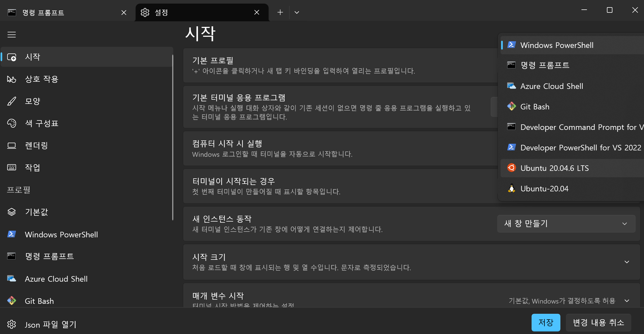Click the Git Bash sidebar icon
Image resolution: width=644 pixels, height=334 pixels.
tap(12, 301)
